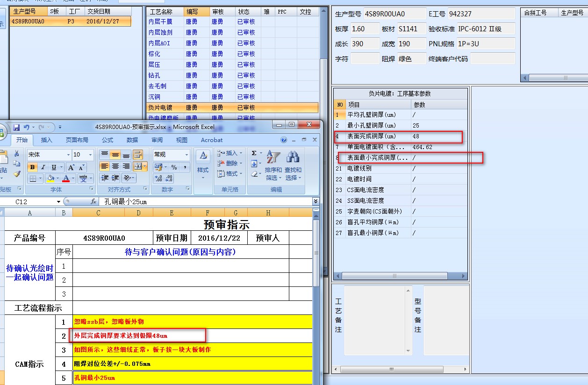
Task: Open the Acrobat ribbon tab
Action: click(x=212, y=140)
